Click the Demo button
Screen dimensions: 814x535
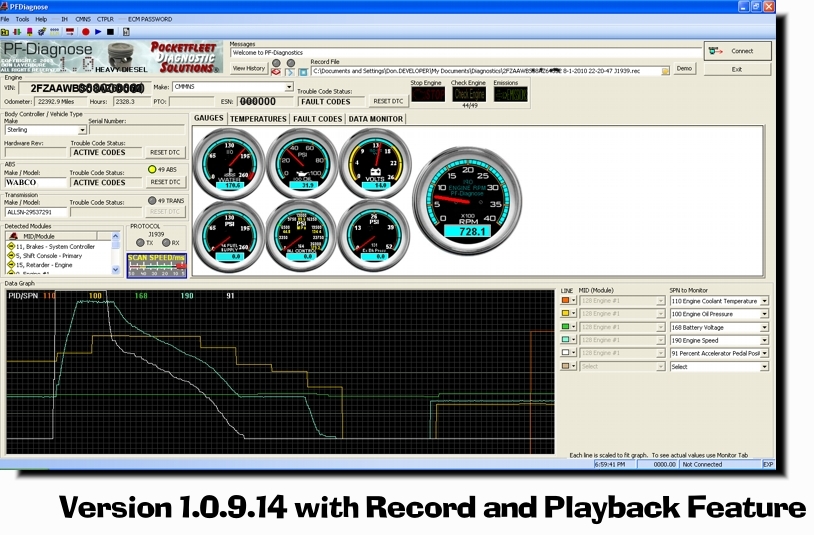[684, 68]
